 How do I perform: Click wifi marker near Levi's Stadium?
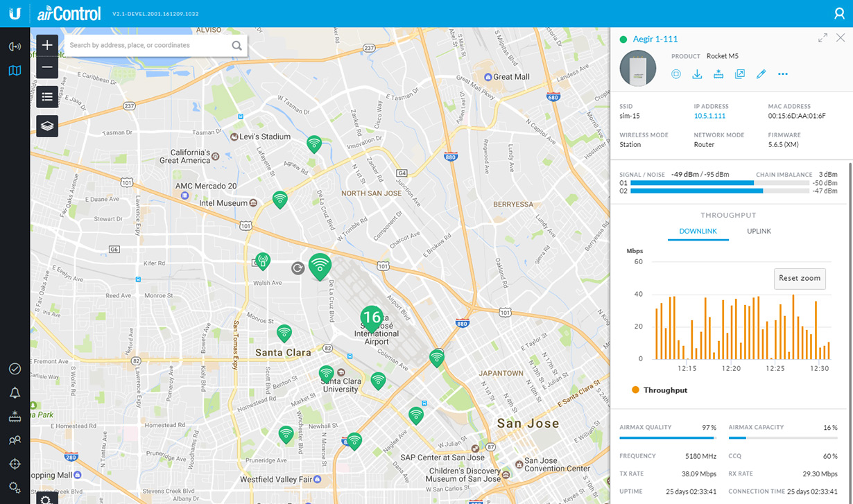314,144
